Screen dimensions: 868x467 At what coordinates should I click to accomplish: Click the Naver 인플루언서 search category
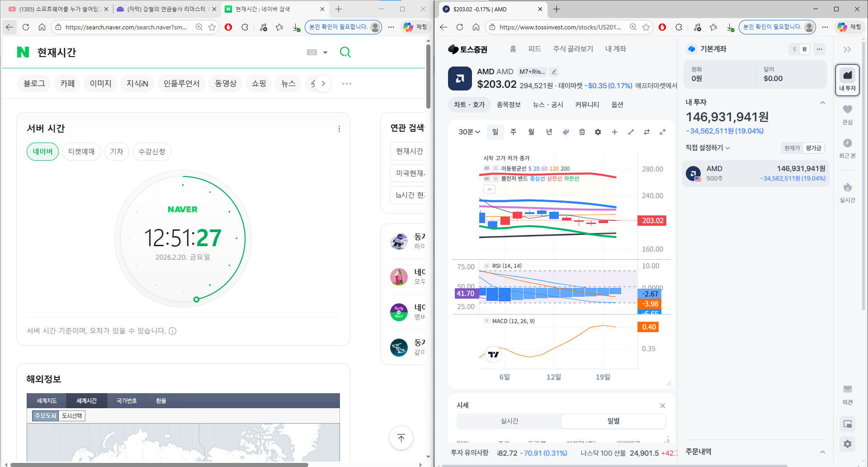(181, 84)
